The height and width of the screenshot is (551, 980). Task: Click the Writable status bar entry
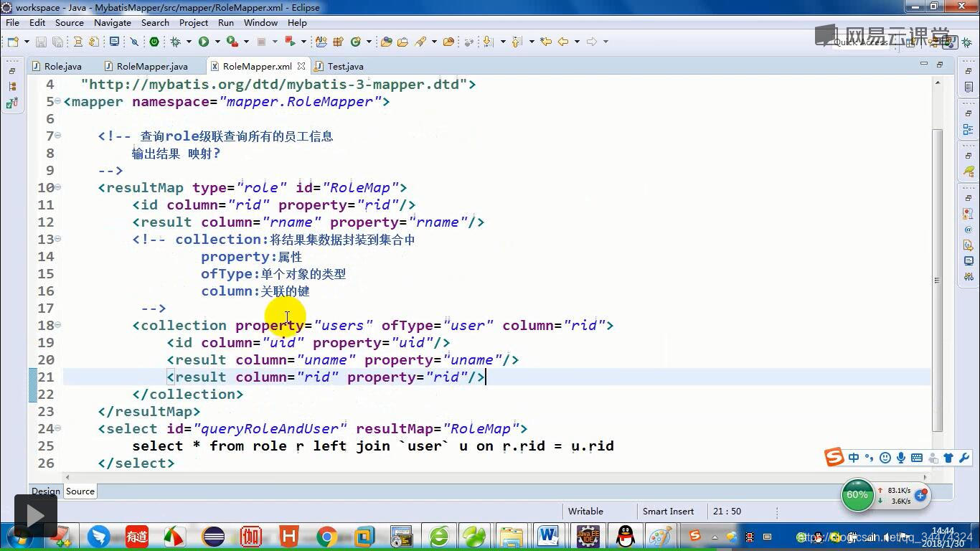point(585,512)
